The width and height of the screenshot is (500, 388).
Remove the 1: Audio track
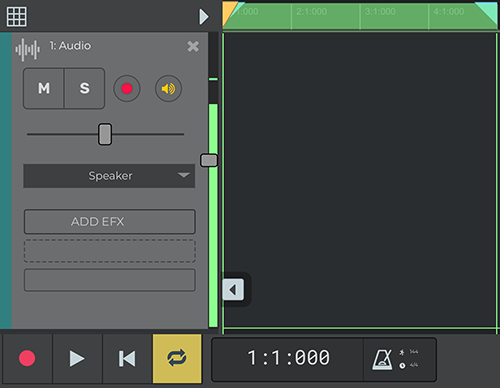(193, 46)
